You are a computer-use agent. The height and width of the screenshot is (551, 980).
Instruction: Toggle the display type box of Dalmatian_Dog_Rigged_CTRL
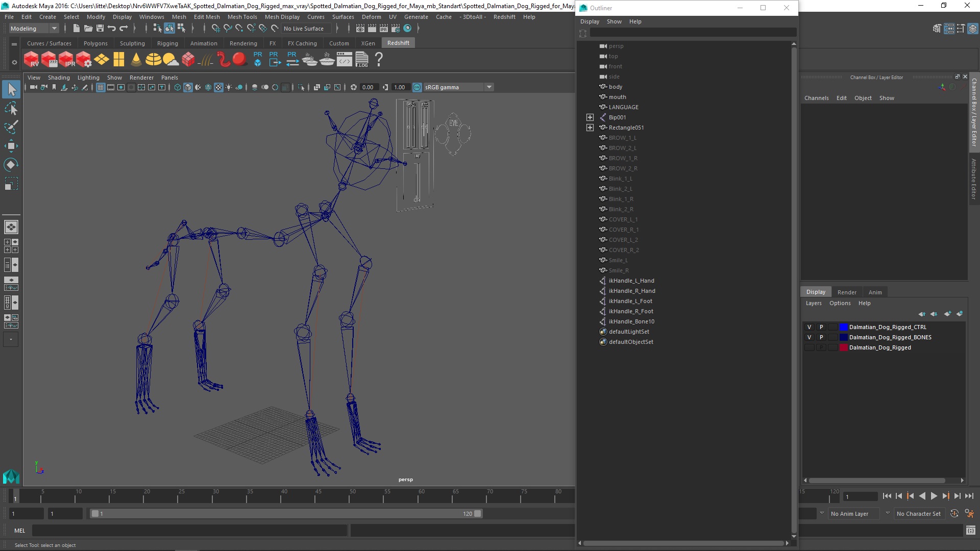[833, 327]
